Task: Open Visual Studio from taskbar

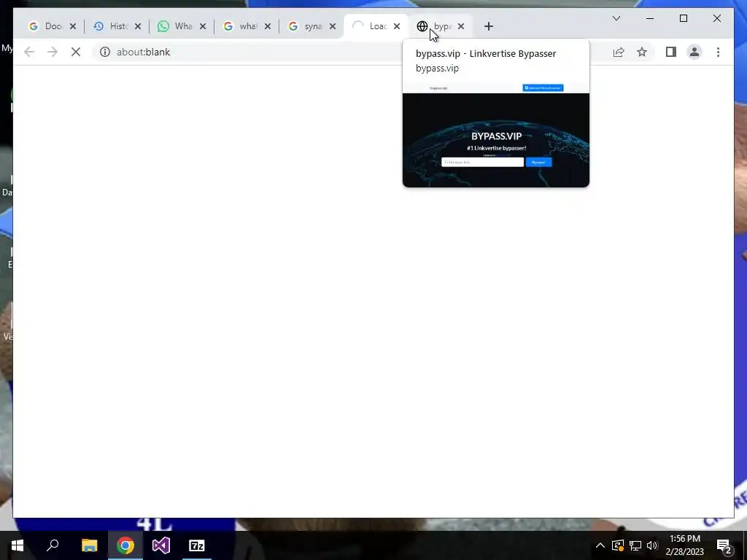Action: pyautogui.click(x=161, y=545)
